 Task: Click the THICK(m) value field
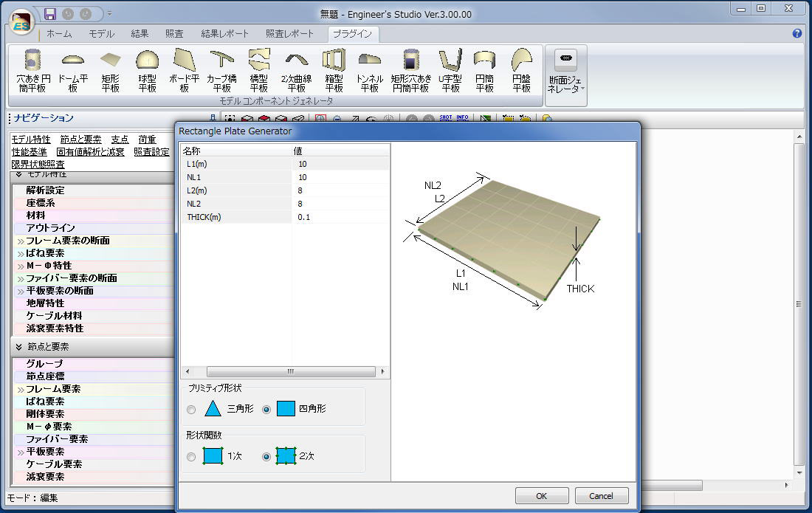coord(340,218)
